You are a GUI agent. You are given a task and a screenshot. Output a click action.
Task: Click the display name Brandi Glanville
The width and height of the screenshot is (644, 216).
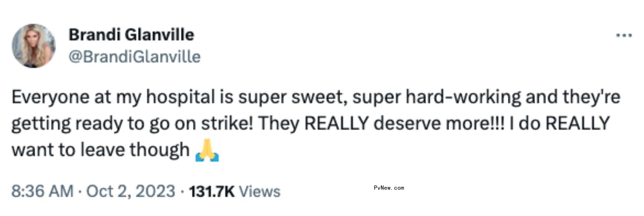pos(131,34)
